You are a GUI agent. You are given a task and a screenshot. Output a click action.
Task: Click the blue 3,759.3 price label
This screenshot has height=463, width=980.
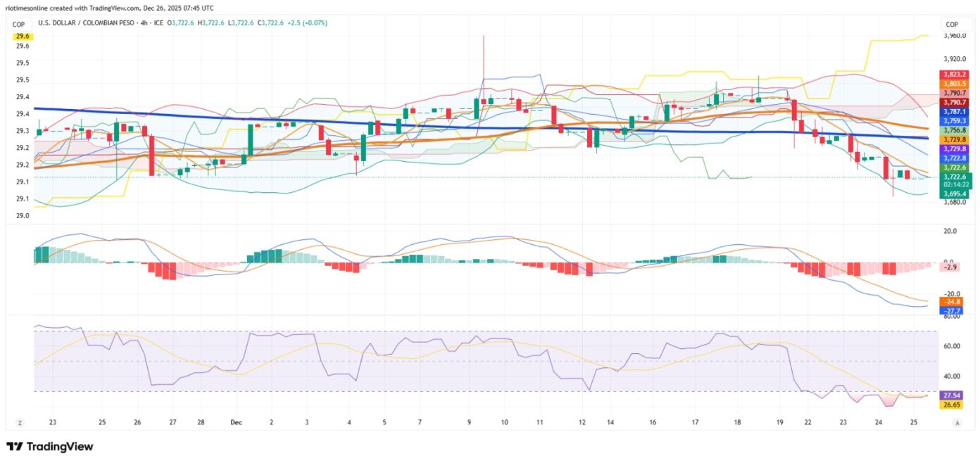pyautogui.click(x=953, y=121)
